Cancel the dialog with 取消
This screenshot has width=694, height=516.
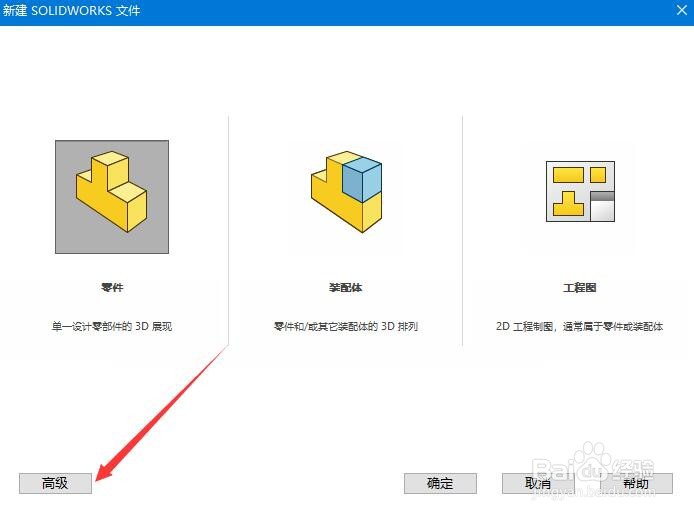tap(538, 483)
